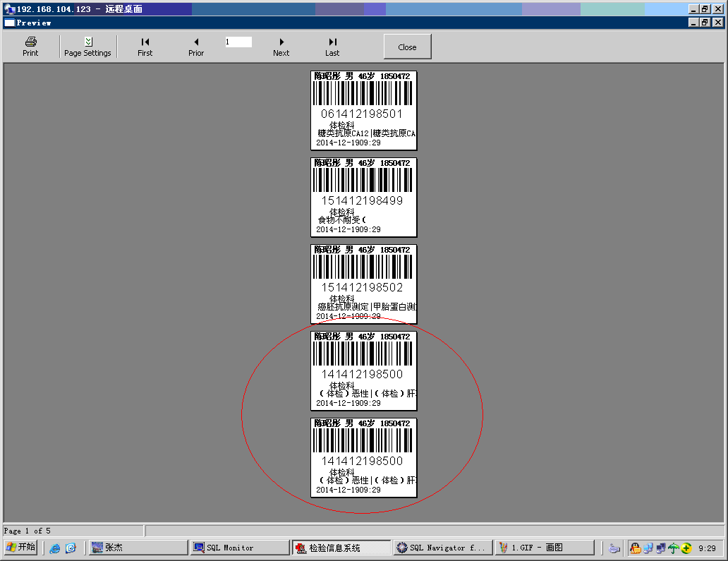Click the Print toolbar button

click(30, 47)
